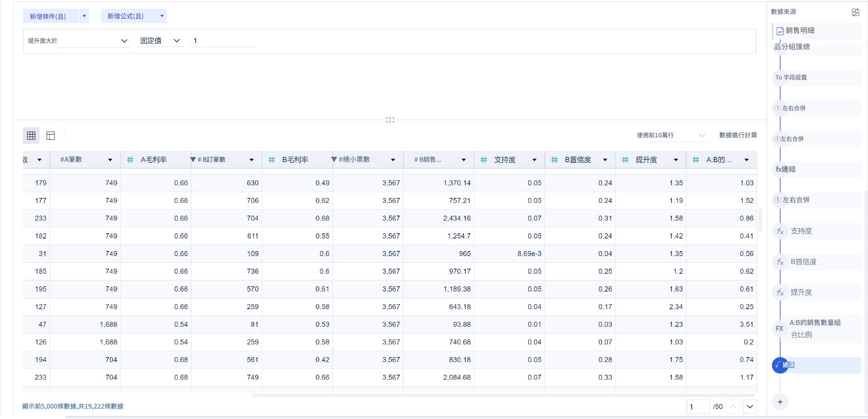Select the 提升度 formula step icon
868x419 pixels.
pyautogui.click(x=780, y=292)
